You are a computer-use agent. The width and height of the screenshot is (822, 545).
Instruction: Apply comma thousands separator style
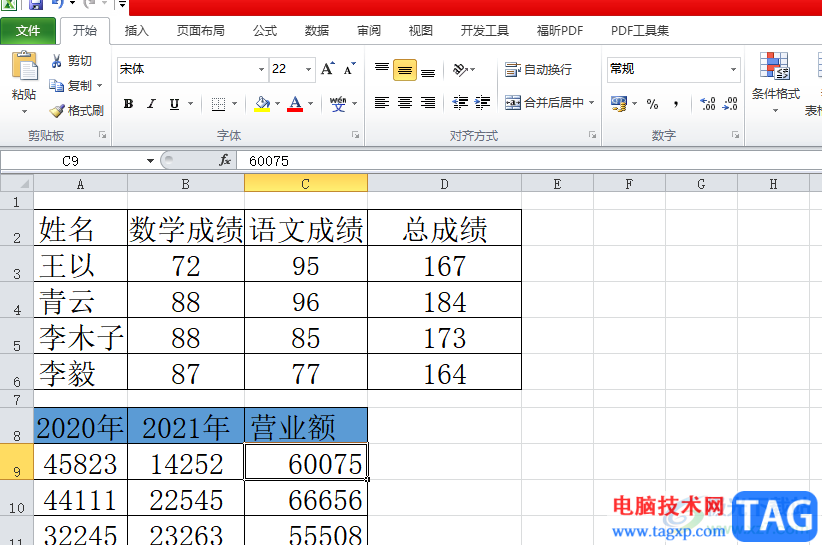click(676, 104)
